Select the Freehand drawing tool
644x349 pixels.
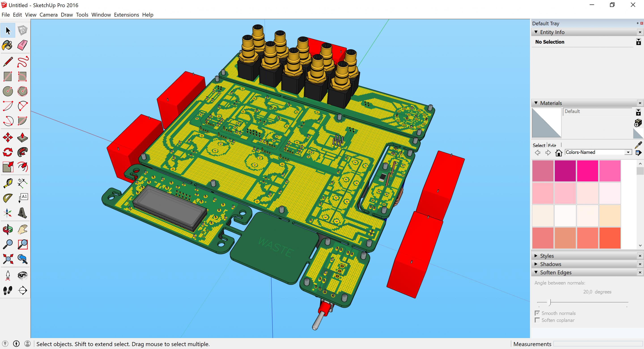(x=23, y=62)
